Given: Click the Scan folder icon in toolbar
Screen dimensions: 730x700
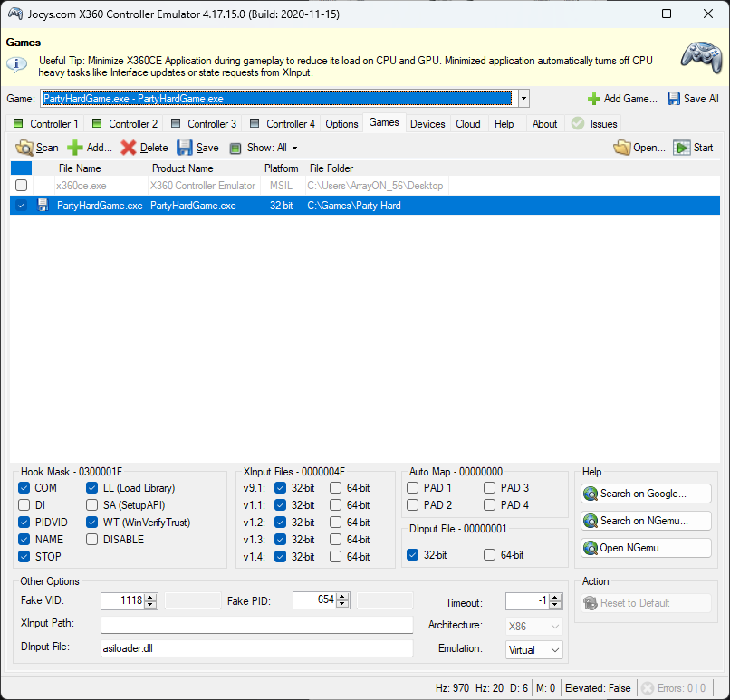Looking at the screenshot, I should (24, 148).
